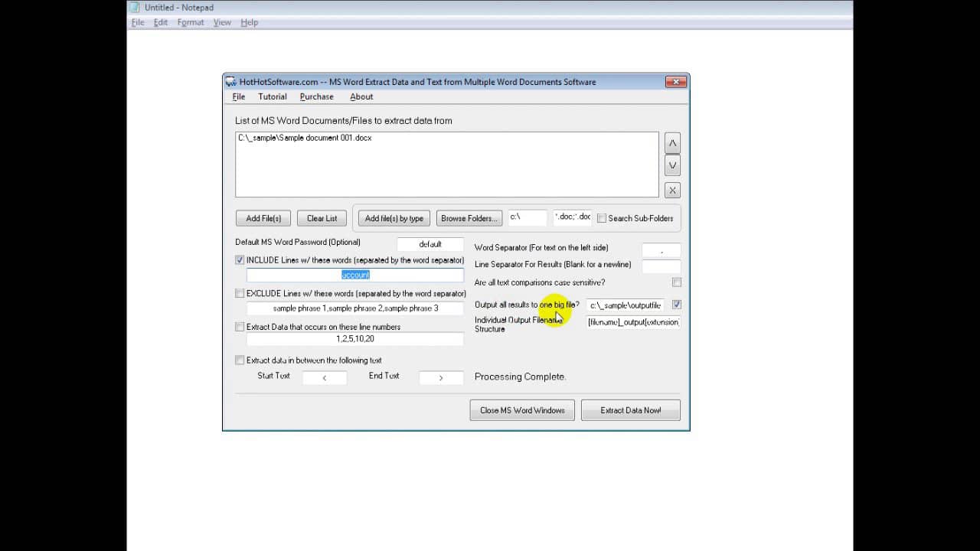The image size is (980, 551).
Task: Click Add file(s) by type button
Action: (394, 218)
